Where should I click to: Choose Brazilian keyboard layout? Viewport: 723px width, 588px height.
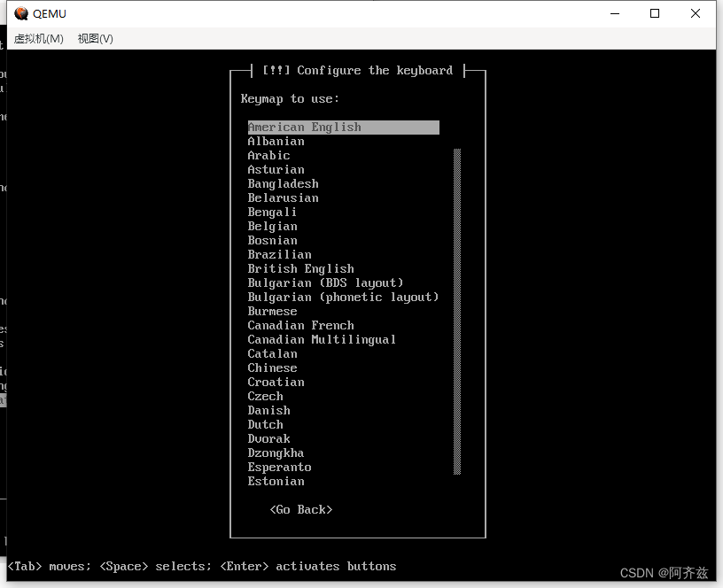click(x=279, y=254)
